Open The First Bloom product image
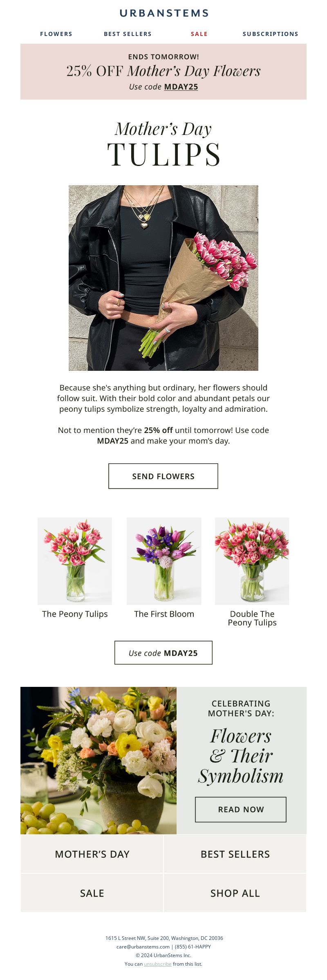The image size is (327, 980). (x=164, y=561)
